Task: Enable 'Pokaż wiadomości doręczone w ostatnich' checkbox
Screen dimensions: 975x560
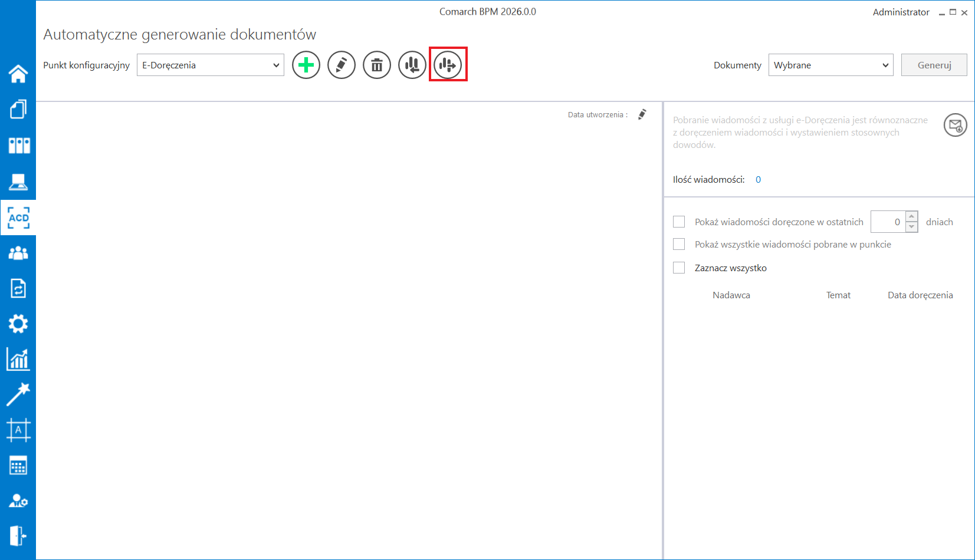Action: [x=679, y=222]
